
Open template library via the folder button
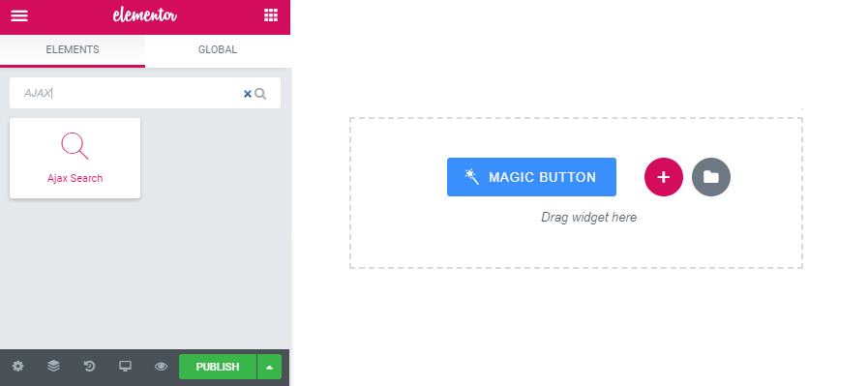711,177
